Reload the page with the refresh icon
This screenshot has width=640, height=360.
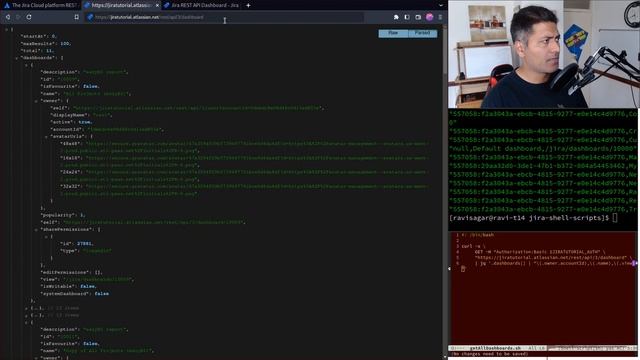click(29, 17)
